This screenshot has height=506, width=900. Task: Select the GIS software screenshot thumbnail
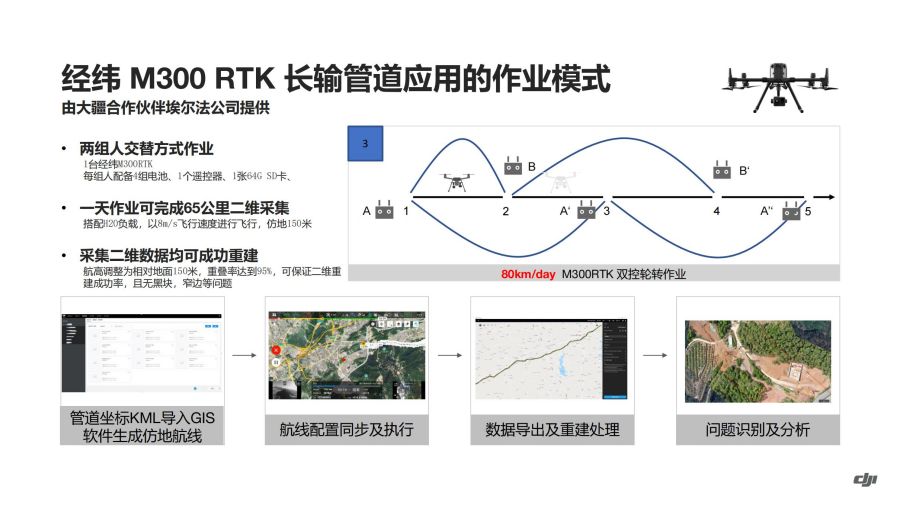coord(141,353)
